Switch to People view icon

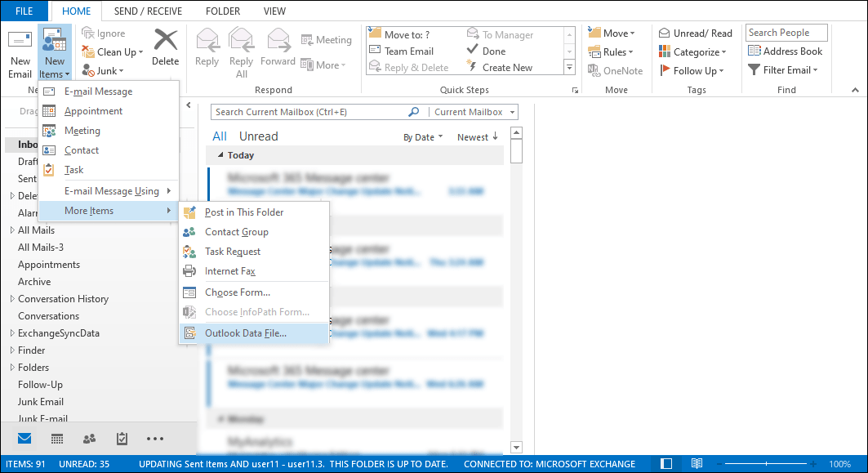[89, 439]
